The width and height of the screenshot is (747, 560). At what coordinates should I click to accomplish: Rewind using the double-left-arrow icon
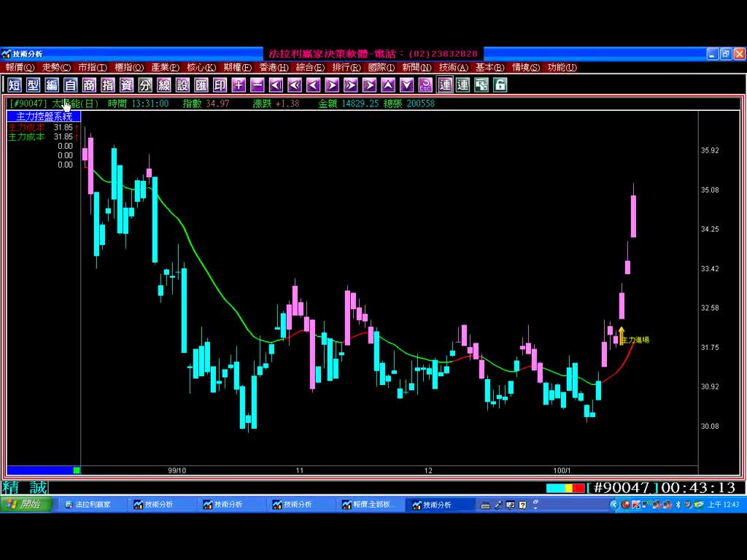pos(295,85)
